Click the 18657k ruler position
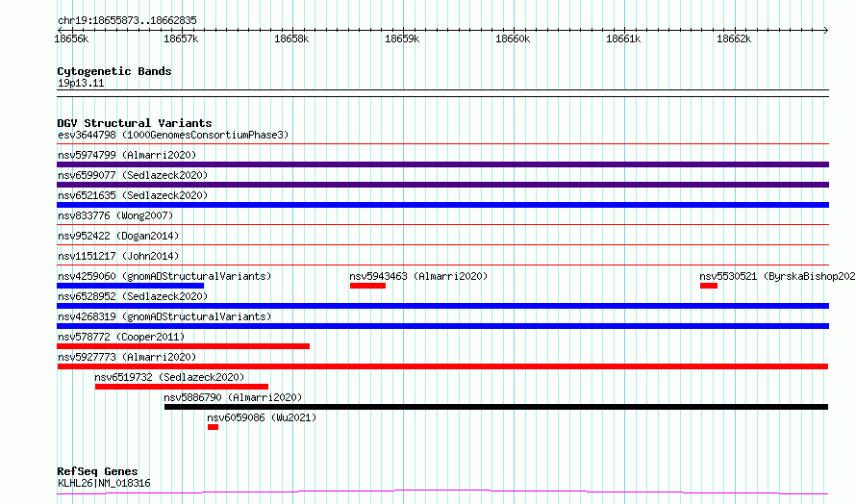The width and height of the screenshot is (856, 504). pos(181,38)
